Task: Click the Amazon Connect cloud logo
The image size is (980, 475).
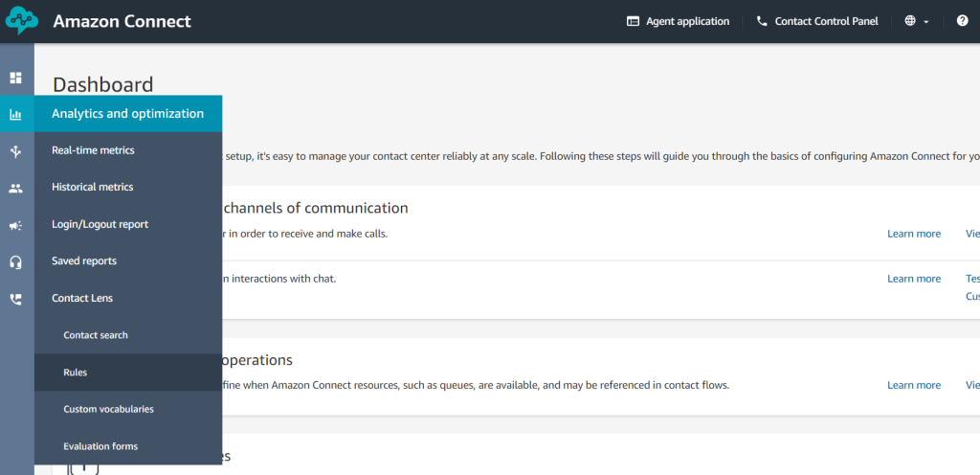Action: pyautogui.click(x=21, y=21)
